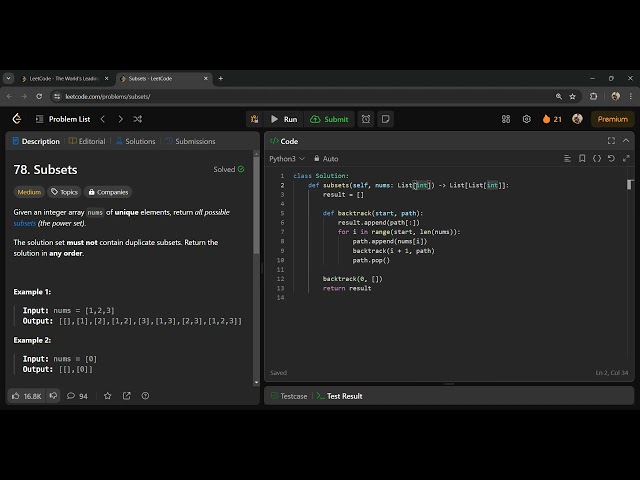Toggle the Auto lock setting
The width and height of the screenshot is (640, 480).
click(326, 159)
